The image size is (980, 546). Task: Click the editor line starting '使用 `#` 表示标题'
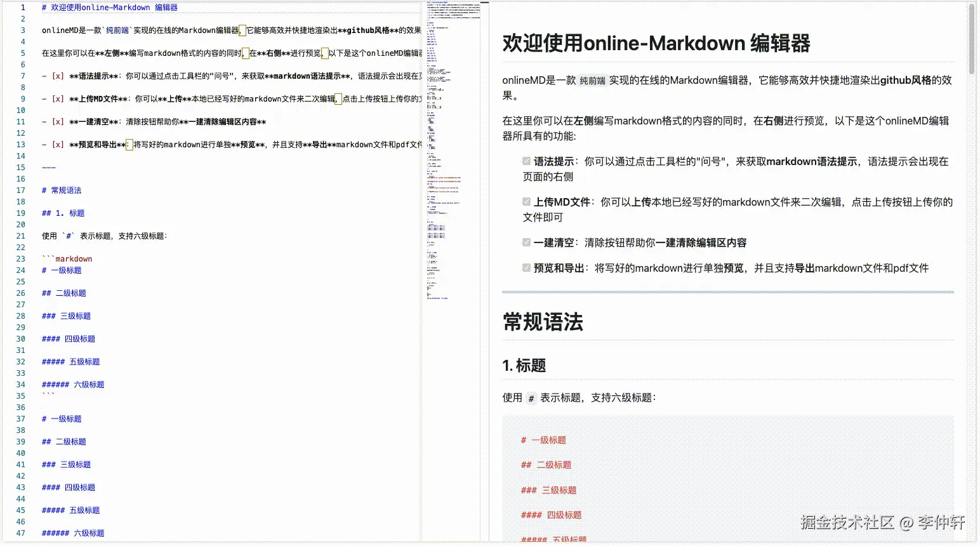coord(105,236)
